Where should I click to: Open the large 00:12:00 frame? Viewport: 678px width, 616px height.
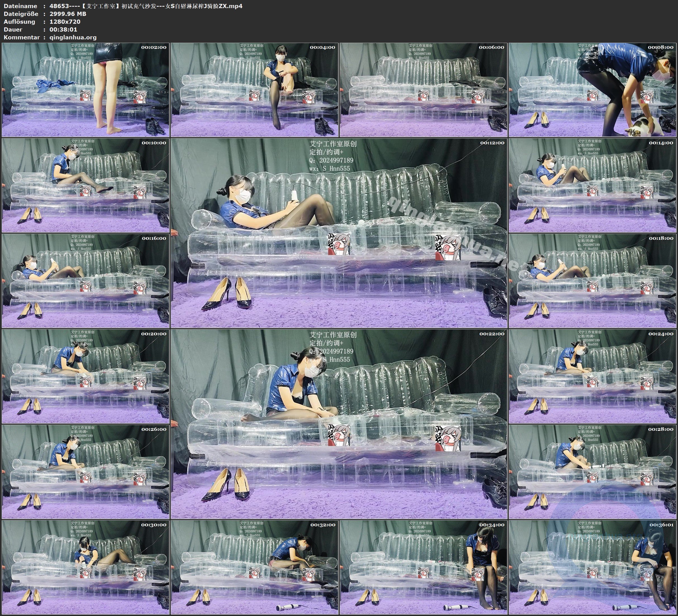click(x=339, y=233)
